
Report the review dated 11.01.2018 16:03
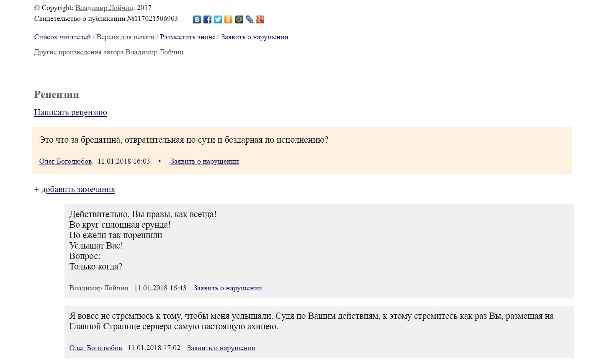point(204,161)
